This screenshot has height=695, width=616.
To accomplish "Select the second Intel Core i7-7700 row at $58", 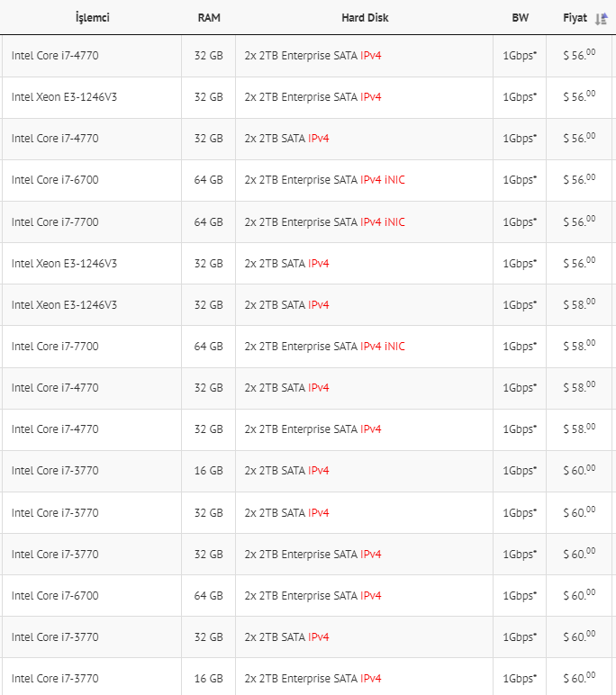I will point(308,347).
